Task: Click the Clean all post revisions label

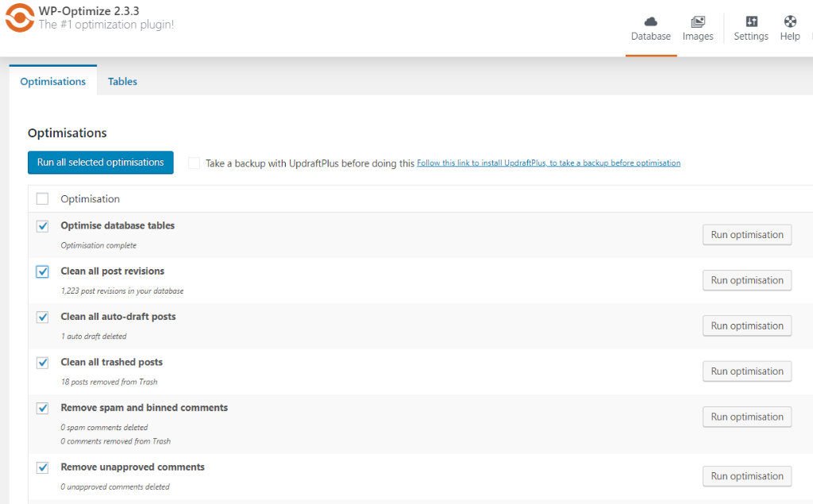Action: tap(113, 271)
